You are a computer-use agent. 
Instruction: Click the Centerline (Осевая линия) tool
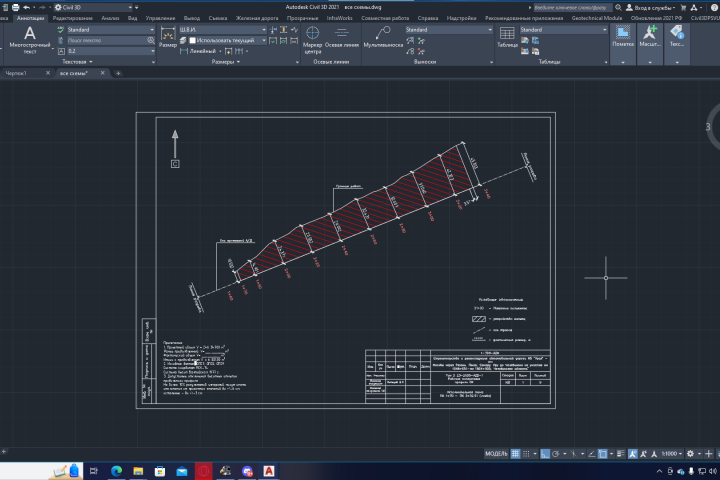coord(342,37)
